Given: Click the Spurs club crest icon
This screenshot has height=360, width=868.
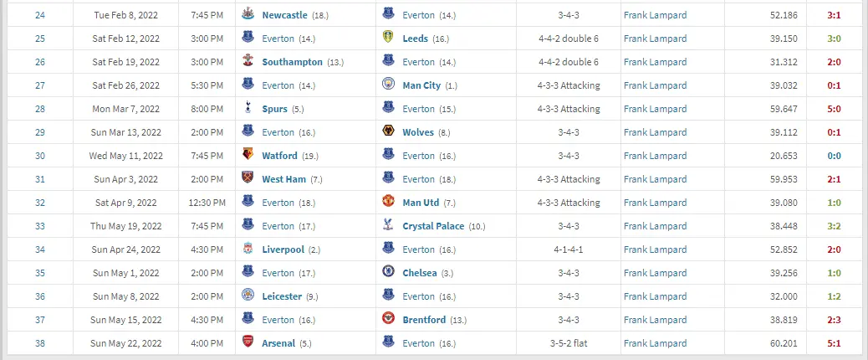Looking at the screenshot, I should (248, 109).
